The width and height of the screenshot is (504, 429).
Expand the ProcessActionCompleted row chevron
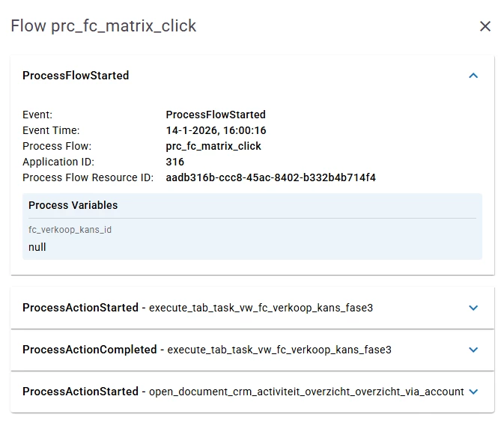tap(473, 350)
